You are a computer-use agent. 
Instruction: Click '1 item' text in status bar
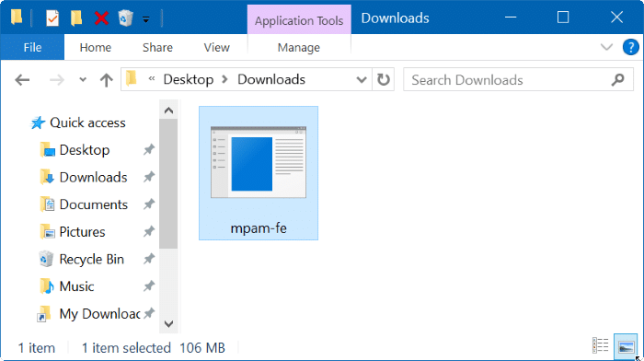(x=36, y=348)
